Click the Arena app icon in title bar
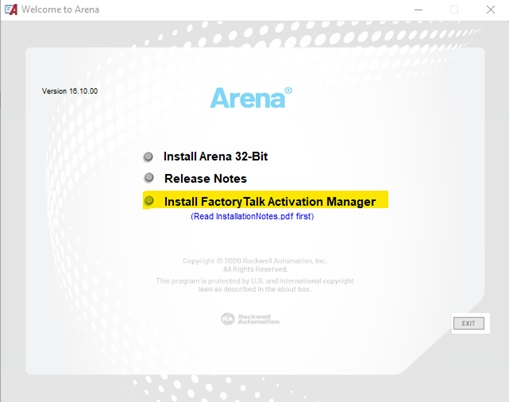Image resolution: width=511 pixels, height=402 pixels. (x=11, y=9)
